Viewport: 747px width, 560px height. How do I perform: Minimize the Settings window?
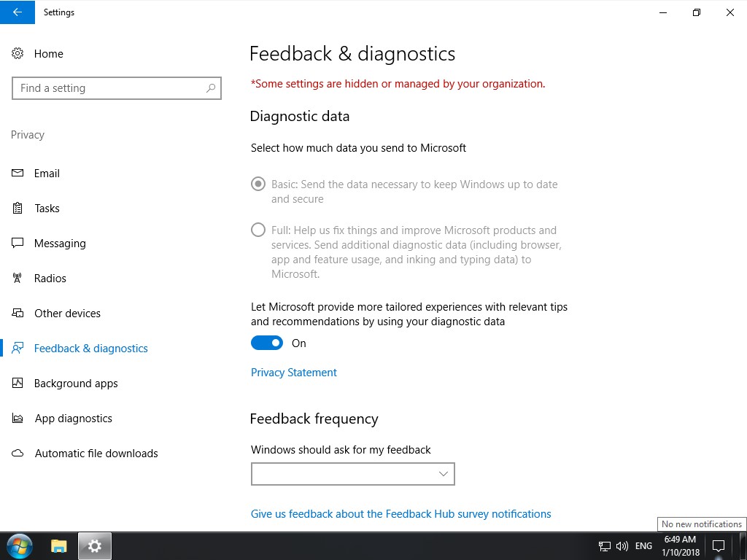662,12
